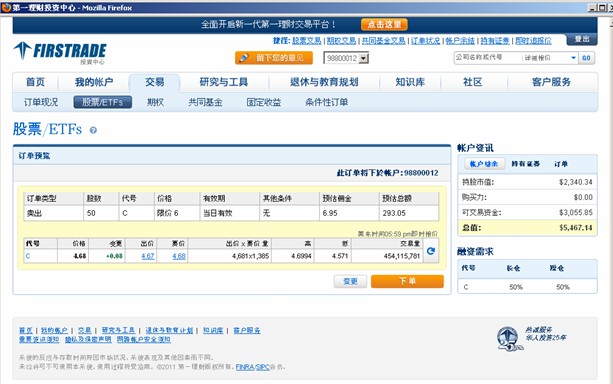
Task: Select the 交易 main tab
Action: (154, 82)
